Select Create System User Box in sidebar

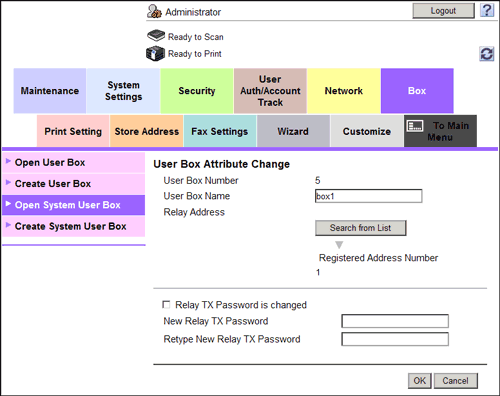tap(74, 226)
